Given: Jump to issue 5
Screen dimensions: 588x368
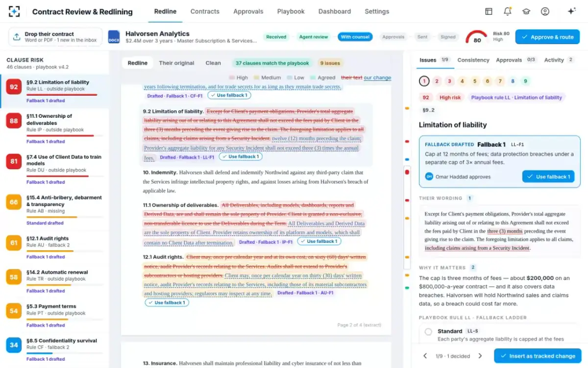Looking at the screenshot, I should 474,81.
